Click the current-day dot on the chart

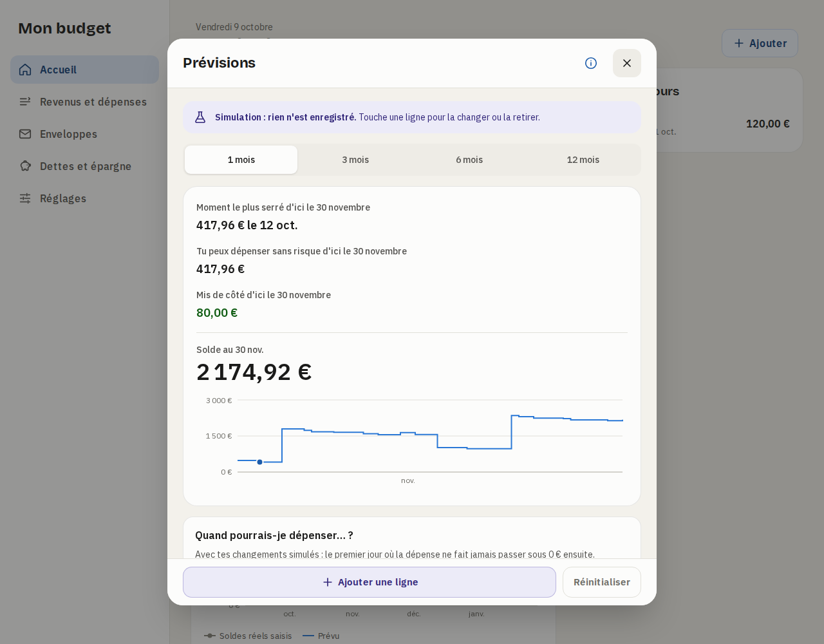[259, 462]
